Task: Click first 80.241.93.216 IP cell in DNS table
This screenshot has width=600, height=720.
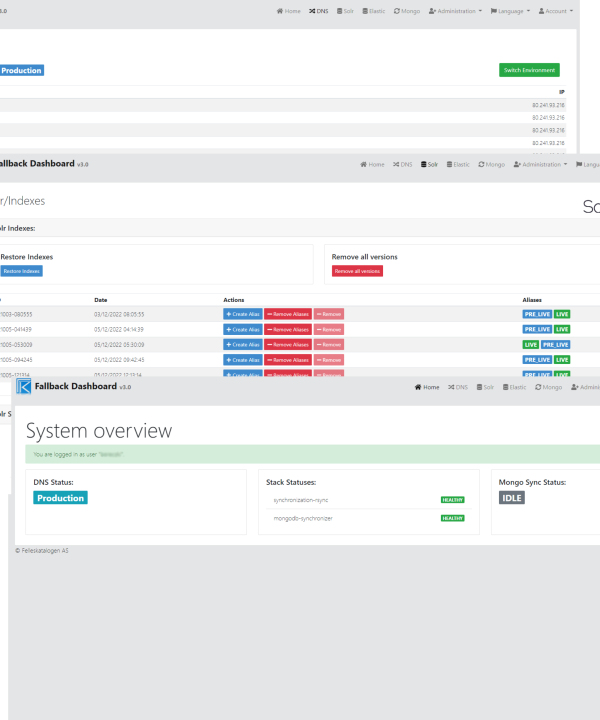Action: tap(548, 105)
